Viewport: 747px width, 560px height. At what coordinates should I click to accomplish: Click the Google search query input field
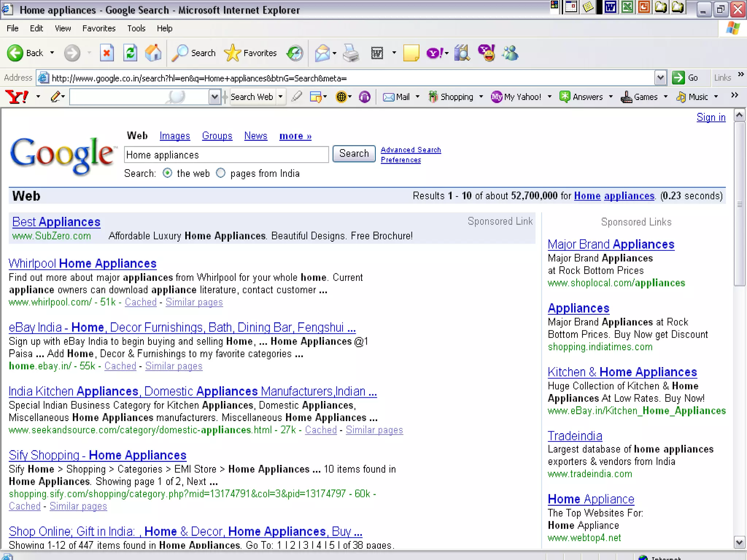coord(226,155)
